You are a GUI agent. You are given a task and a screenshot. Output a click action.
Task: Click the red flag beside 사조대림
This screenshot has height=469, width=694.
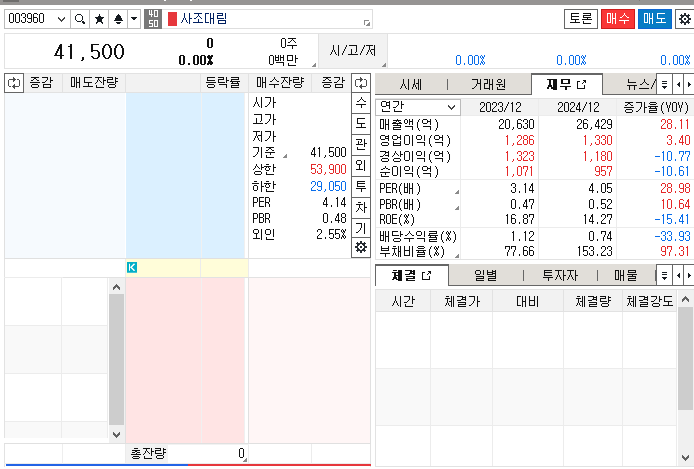[172, 19]
